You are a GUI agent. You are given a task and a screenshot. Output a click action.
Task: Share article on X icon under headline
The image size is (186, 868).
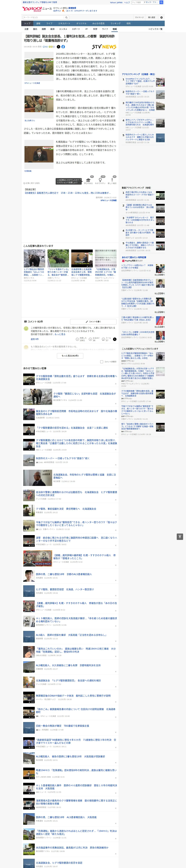tap(58, 47)
